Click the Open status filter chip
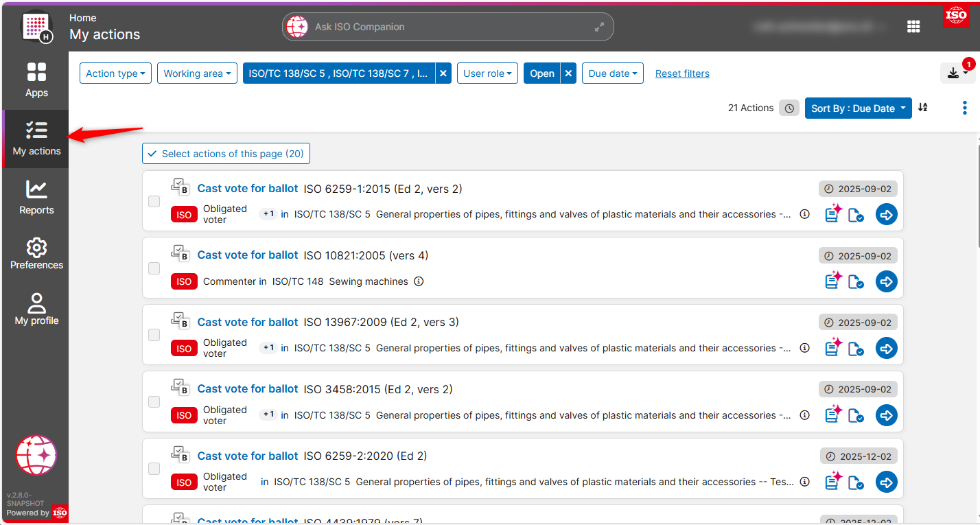980x525 pixels. tap(542, 73)
